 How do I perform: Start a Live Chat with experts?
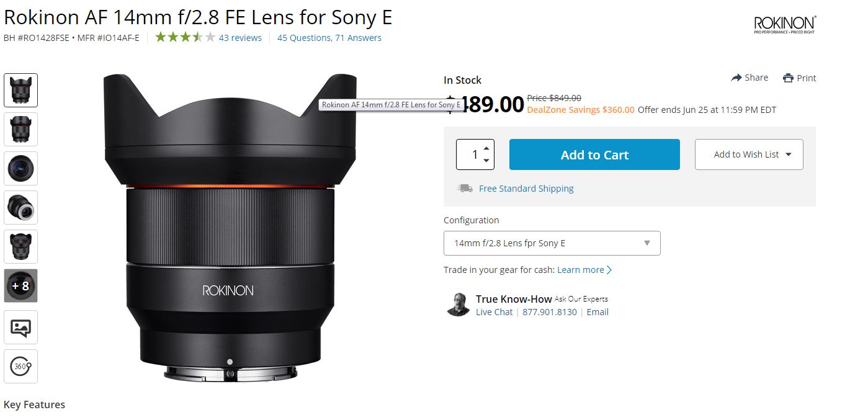pos(494,312)
